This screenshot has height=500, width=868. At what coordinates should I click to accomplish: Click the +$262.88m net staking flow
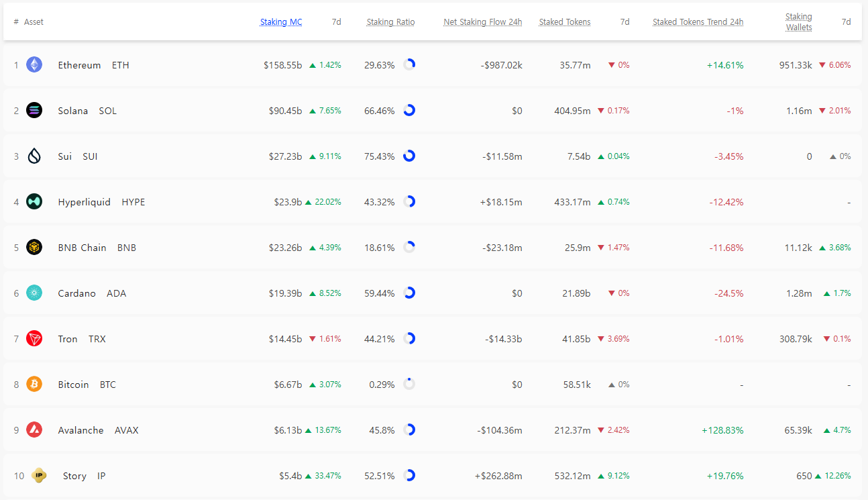coord(498,476)
